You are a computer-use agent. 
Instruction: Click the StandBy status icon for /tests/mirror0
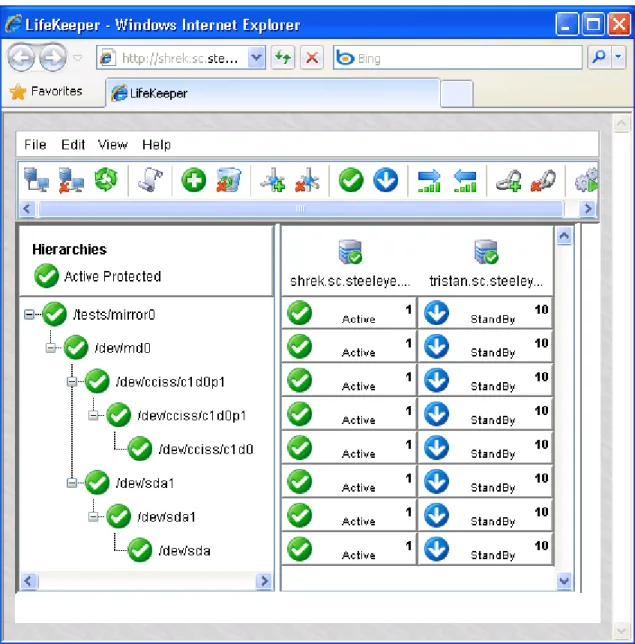coord(436,313)
